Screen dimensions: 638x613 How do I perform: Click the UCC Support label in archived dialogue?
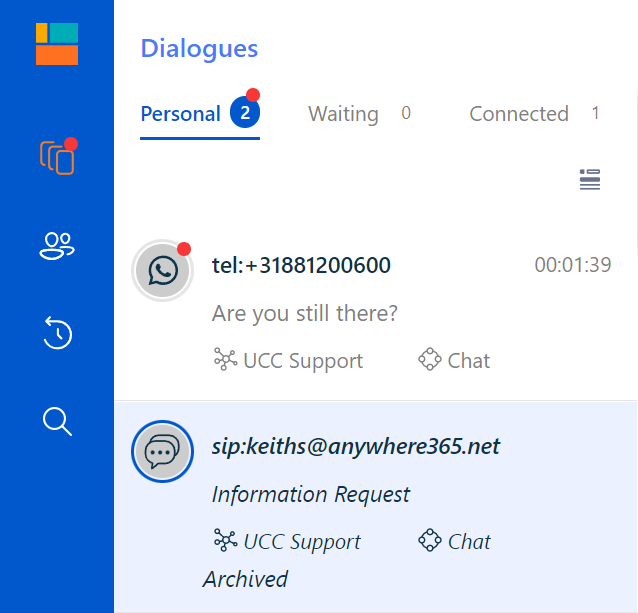pos(302,542)
